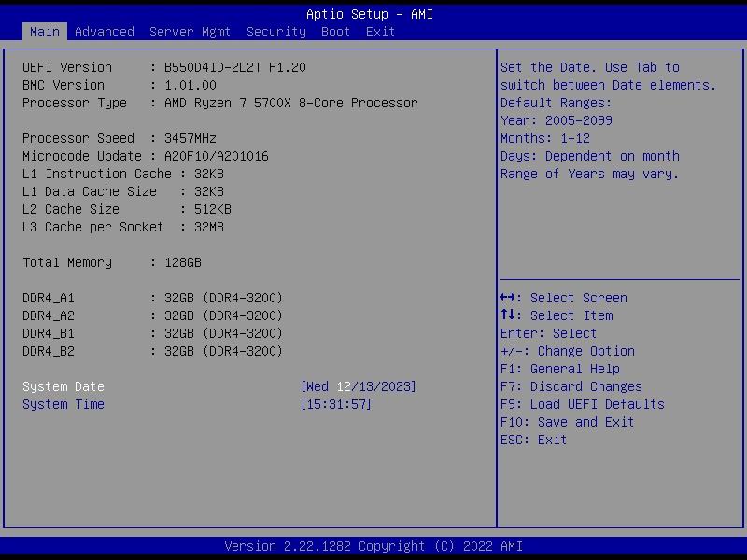Click the DDR4_A1 memory slot row
Viewport: 747px width, 560px height.
(152, 298)
